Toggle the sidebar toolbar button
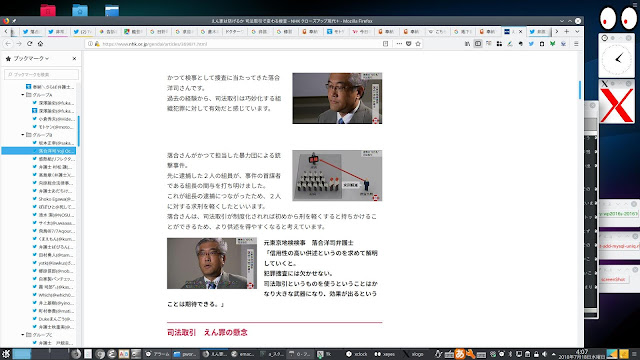This screenshot has height=360, width=640. [478, 44]
